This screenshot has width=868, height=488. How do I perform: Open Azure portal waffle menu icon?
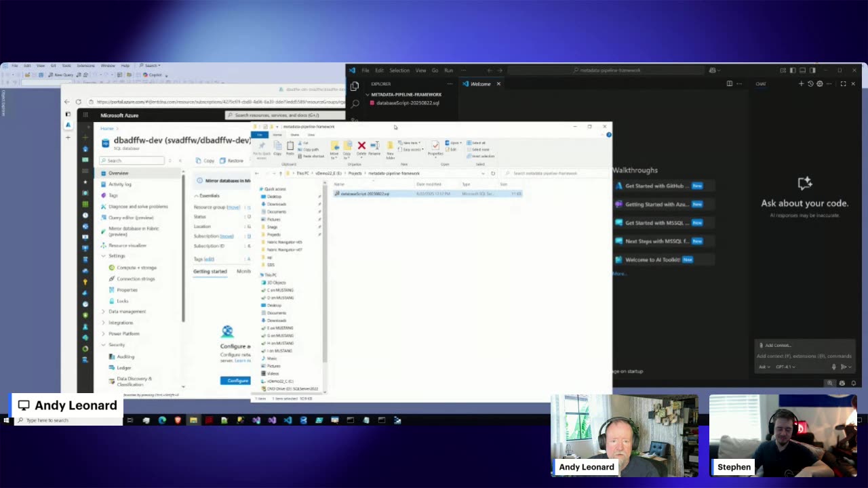(85, 115)
